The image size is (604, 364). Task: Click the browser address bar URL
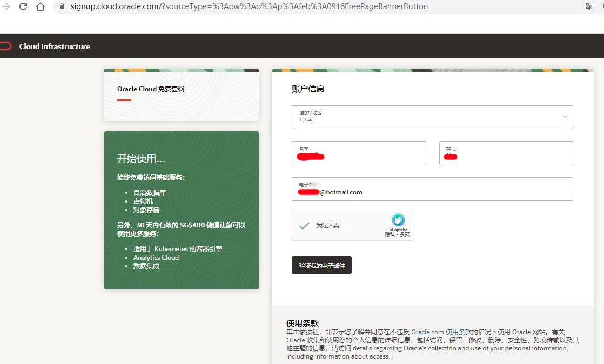(249, 6)
